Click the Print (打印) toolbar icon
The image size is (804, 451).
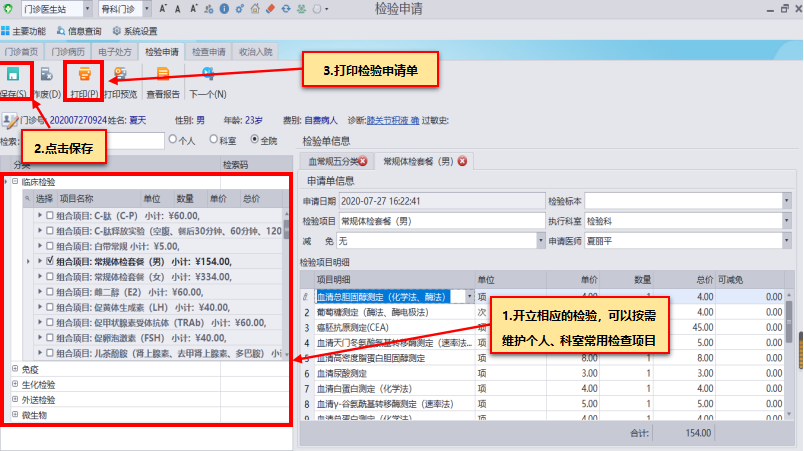pyautogui.click(x=86, y=75)
